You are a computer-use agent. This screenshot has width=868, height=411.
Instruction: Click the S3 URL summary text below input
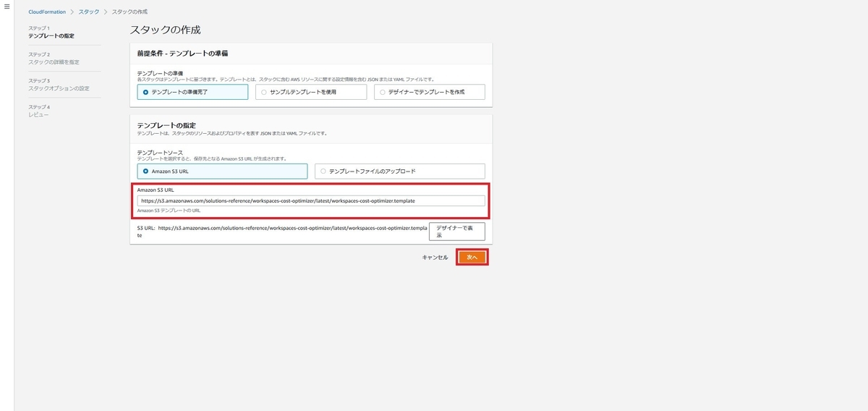click(x=281, y=231)
